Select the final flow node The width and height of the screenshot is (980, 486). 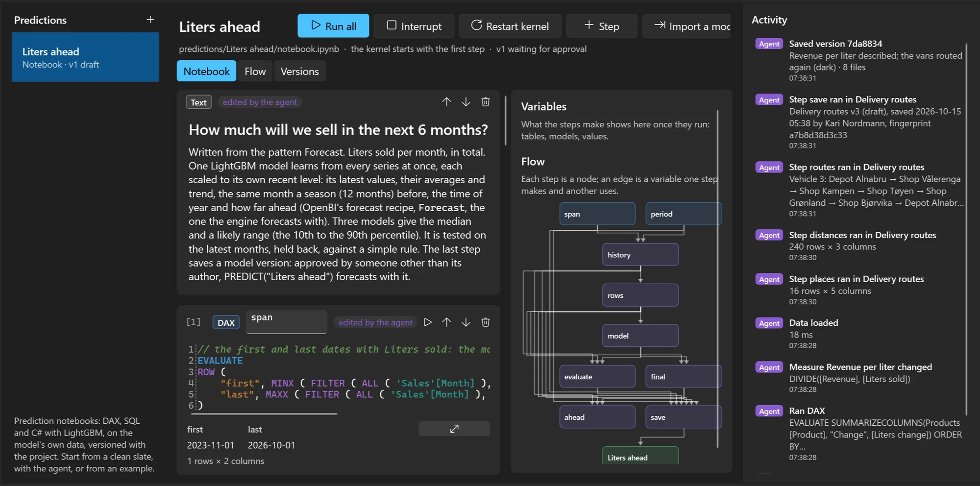point(683,377)
